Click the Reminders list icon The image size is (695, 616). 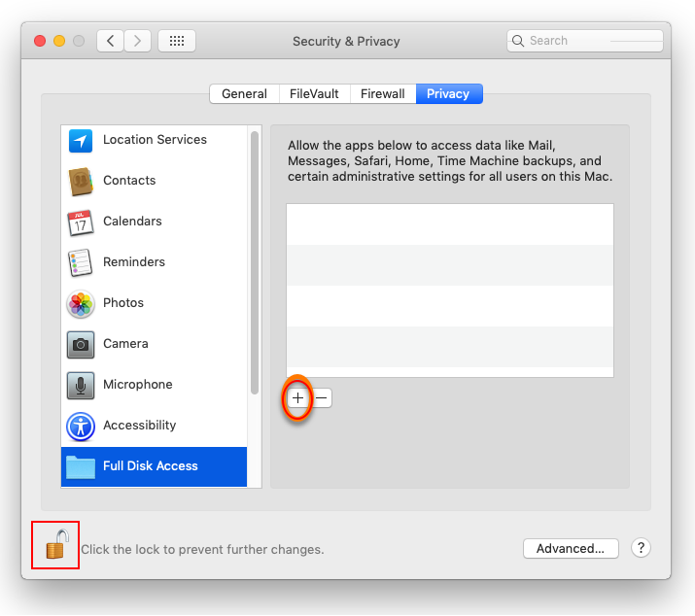(x=81, y=262)
